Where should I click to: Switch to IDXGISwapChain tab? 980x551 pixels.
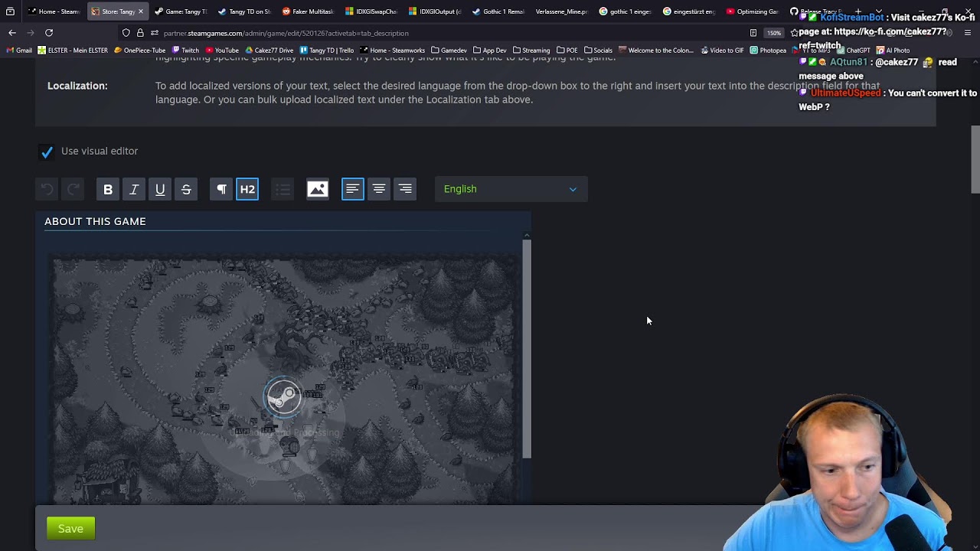pos(371,11)
